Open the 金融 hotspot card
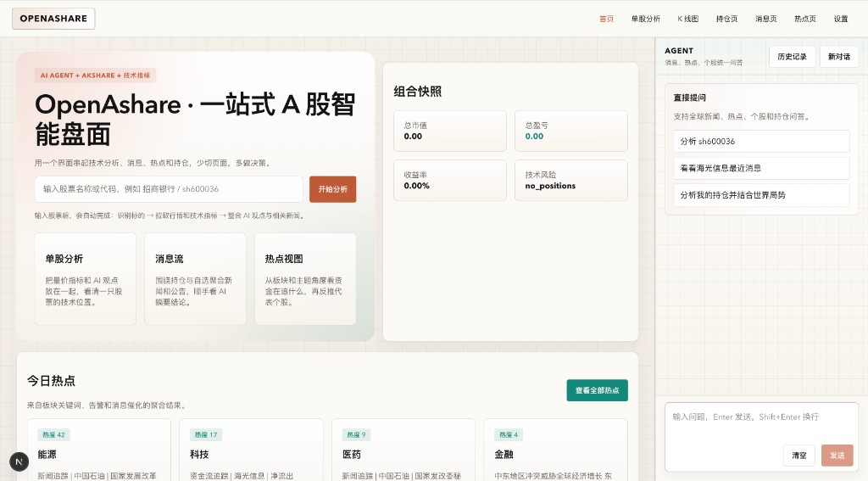The image size is (868, 481). pos(556,450)
